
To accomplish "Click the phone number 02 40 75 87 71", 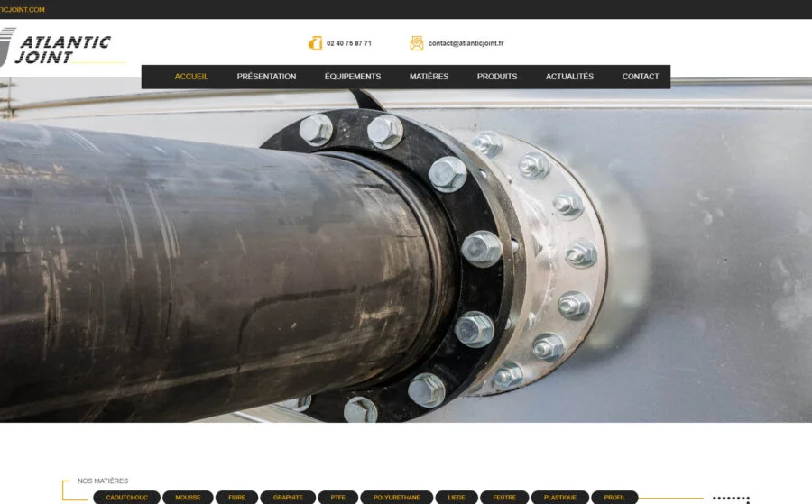I will [x=348, y=43].
